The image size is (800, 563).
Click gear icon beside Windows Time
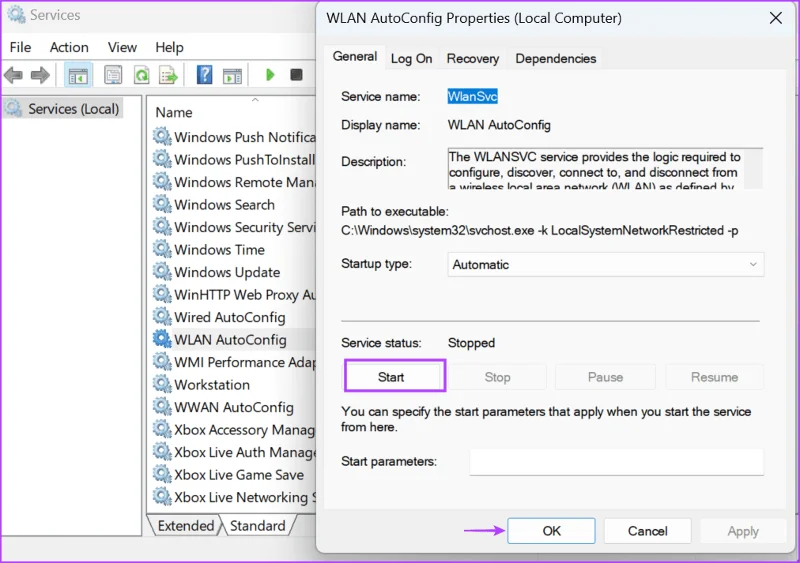(162, 249)
